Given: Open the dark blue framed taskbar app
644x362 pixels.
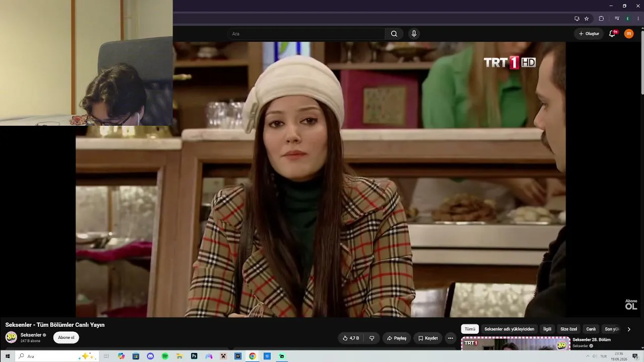Looking at the screenshot, I should pos(238,356).
